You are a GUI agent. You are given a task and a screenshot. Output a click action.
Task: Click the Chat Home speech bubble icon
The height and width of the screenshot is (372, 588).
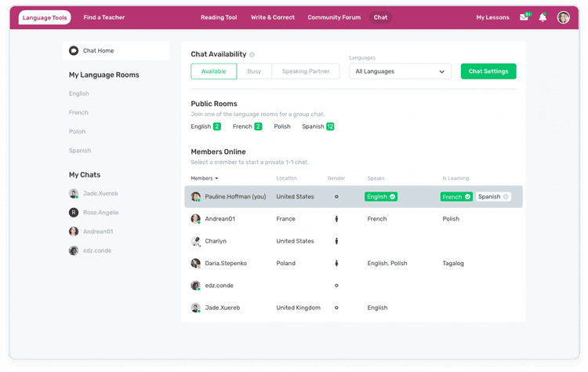(74, 51)
